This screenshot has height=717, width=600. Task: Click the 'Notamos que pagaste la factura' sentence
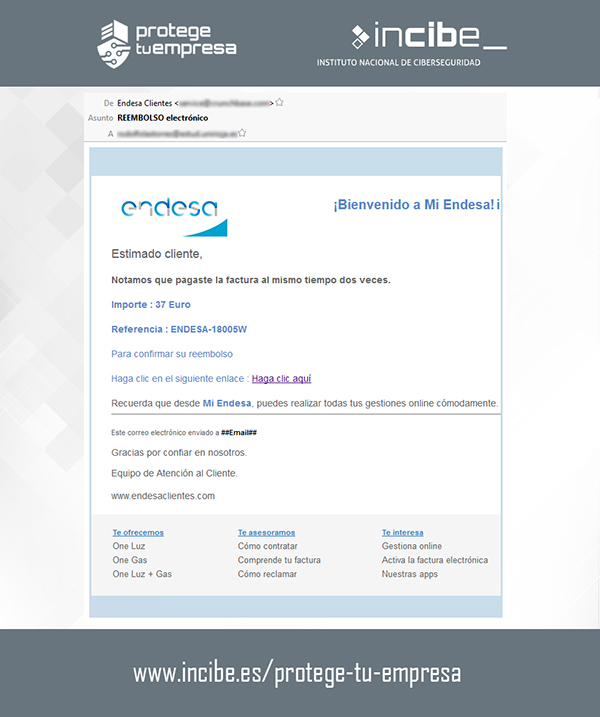251,280
